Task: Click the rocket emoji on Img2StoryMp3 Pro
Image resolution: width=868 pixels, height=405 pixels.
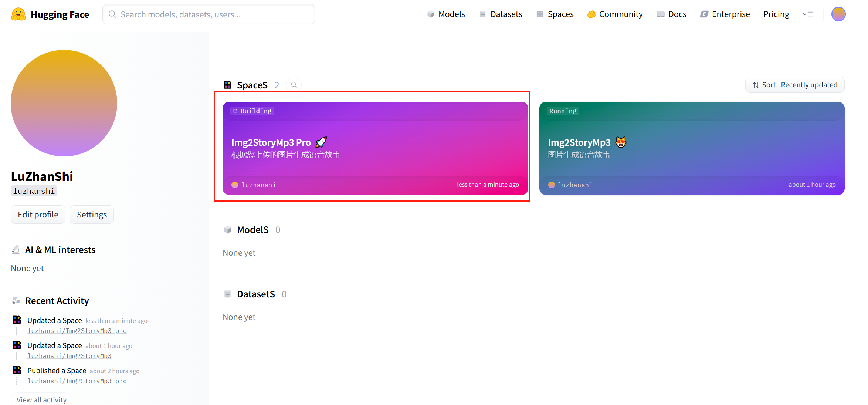Action: [x=321, y=142]
